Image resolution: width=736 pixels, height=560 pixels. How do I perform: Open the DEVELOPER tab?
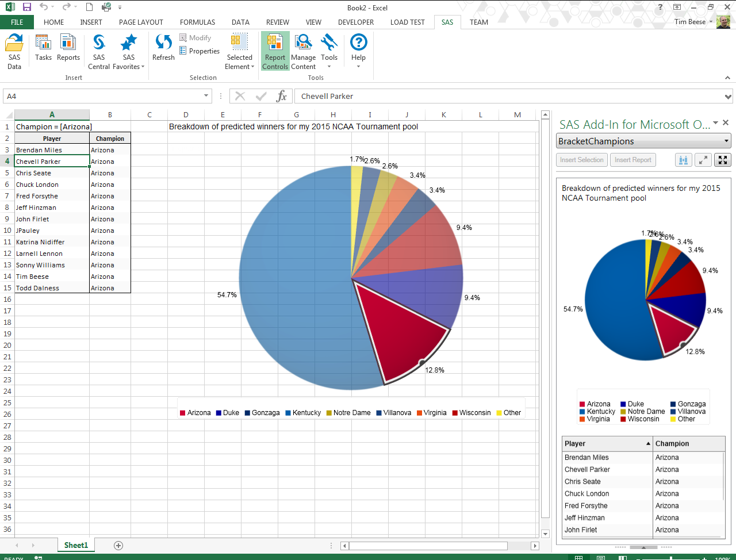(x=356, y=22)
